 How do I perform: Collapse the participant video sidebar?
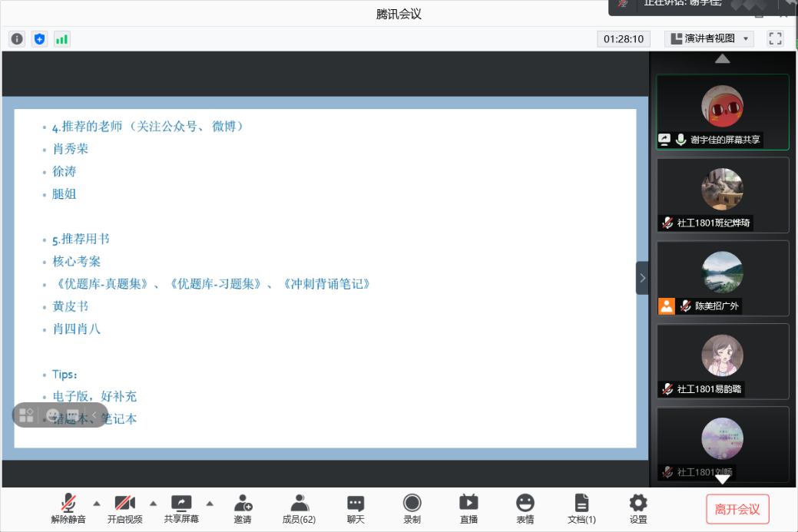(x=642, y=278)
